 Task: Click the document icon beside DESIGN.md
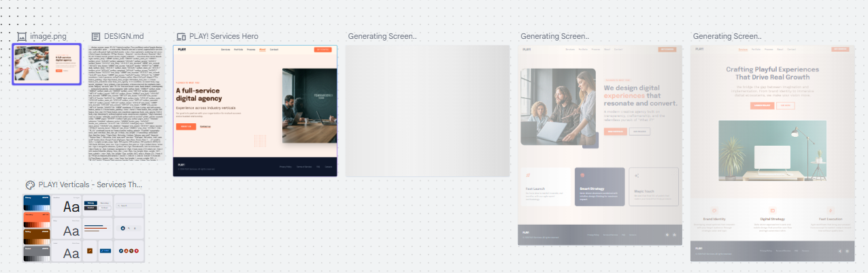96,36
